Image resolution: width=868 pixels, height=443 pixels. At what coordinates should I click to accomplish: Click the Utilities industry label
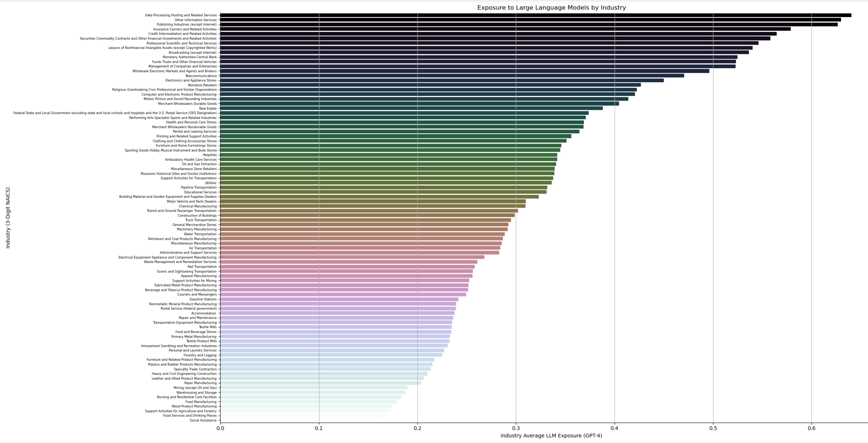click(x=211, y=183)
